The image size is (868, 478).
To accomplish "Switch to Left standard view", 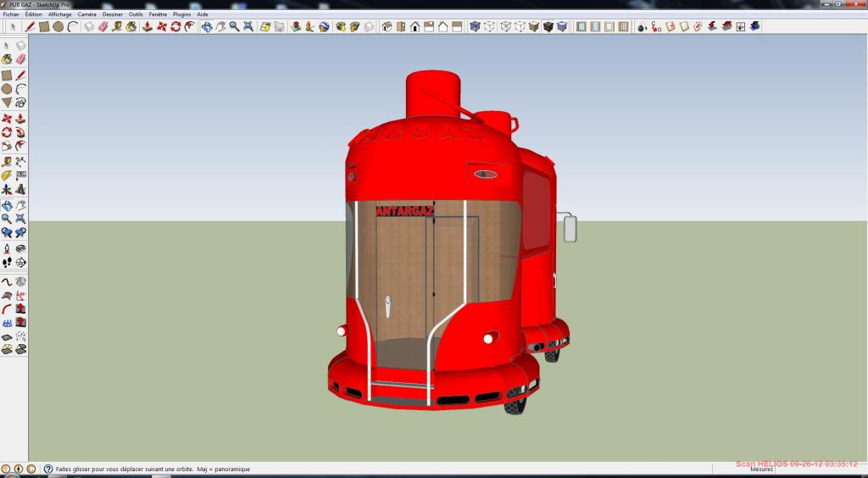I will click(x=457, y=26).
